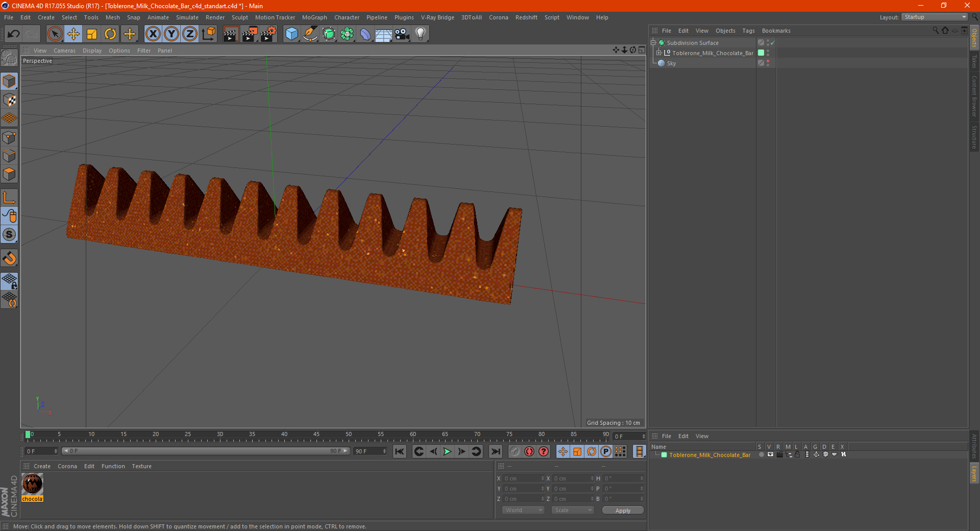Toggle Enable Axis L-shaped icon

(9, 198)
